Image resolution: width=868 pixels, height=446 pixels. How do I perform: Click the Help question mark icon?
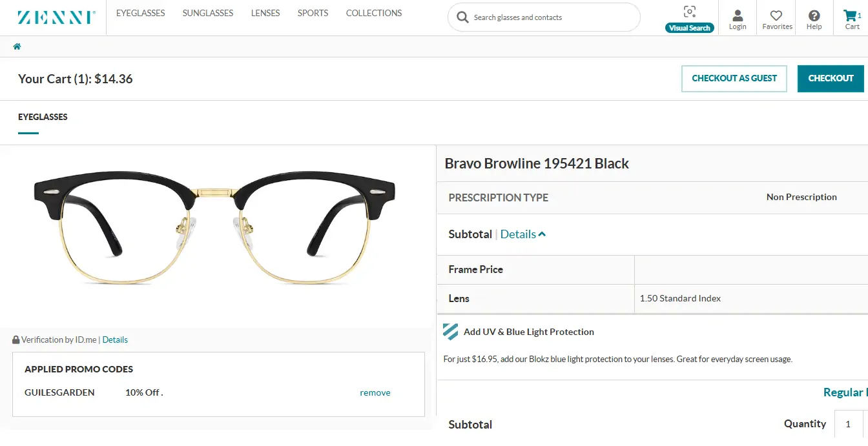tap(814, 15)
